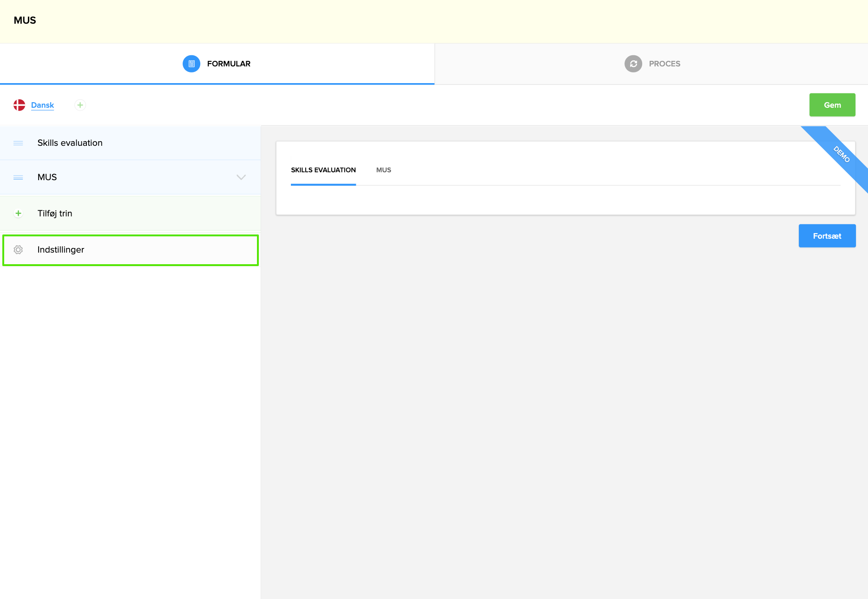Viewport: 868px width, 599px height.
Task: Click the Danish flag icon
Action: 19,105
